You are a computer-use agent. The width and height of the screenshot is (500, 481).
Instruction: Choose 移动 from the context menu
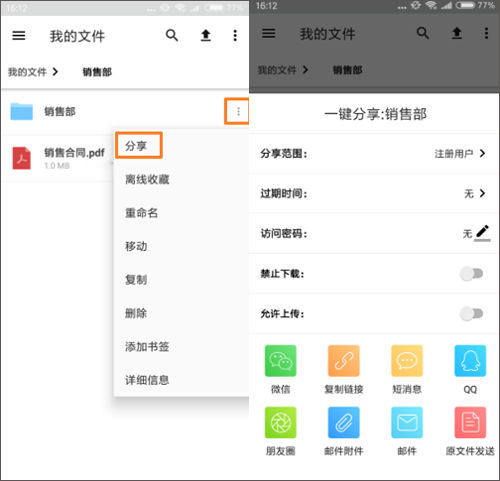click(x=136, y=246)
